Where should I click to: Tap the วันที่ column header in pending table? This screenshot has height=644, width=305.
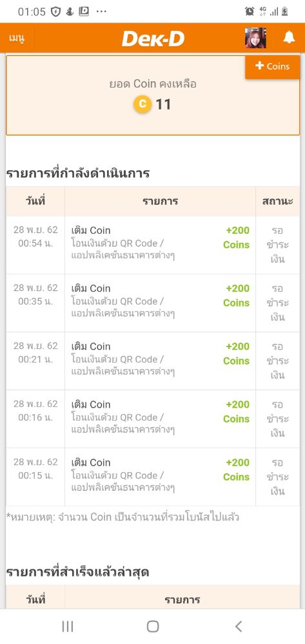coord(35,201)
